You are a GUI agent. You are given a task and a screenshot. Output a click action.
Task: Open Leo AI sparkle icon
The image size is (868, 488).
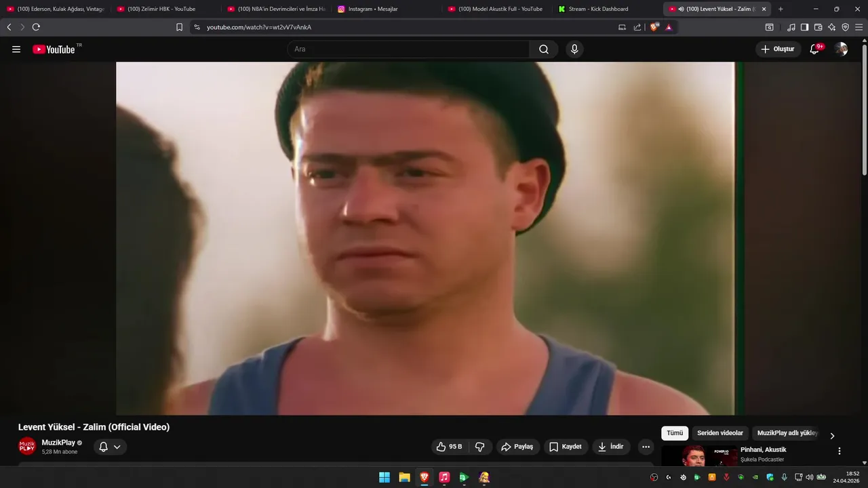831,27
